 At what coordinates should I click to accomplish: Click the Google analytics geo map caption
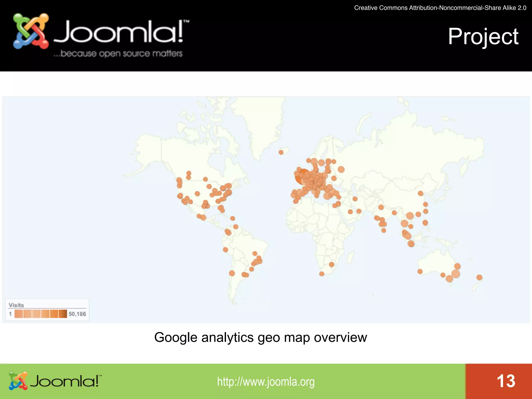[261, 337]
